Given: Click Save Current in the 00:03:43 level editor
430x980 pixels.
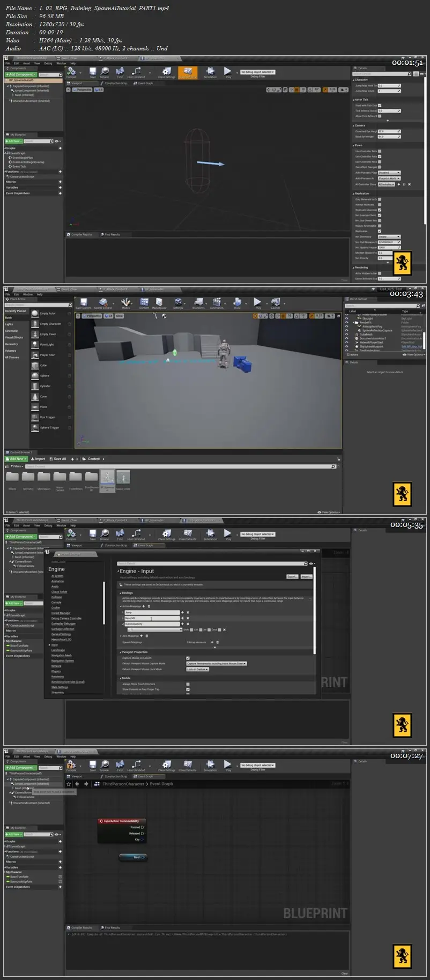Looking at the screenshot, I should coord(84,304).
